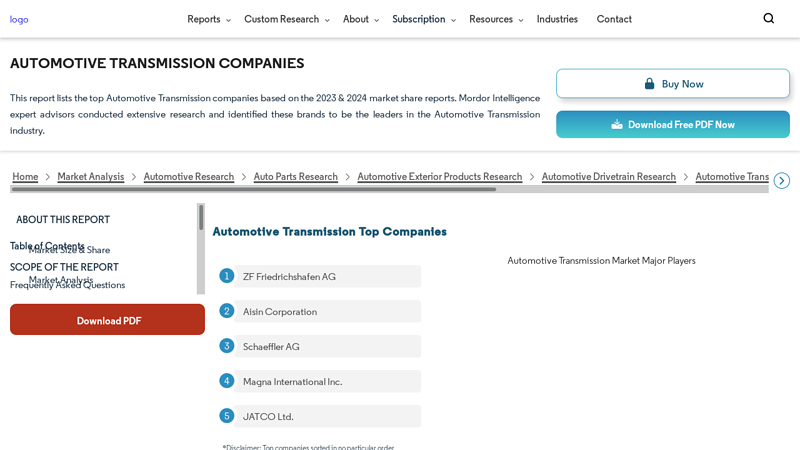Click the red Download PDF button

point(107,320)
